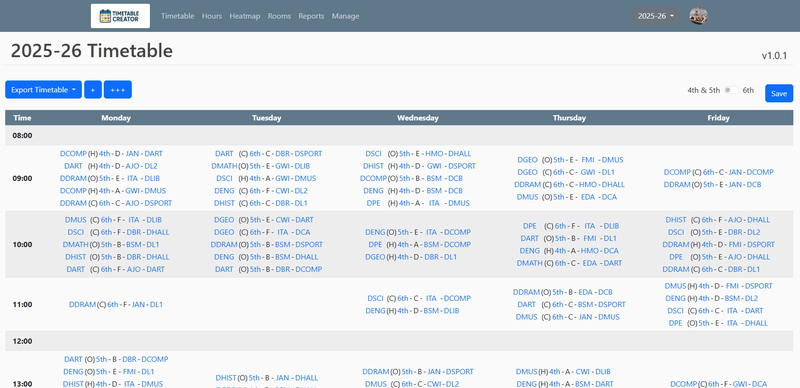This screenshot has width=800, height=388.
Task: Select the Friday column header
Action: (x=718, y=117)
